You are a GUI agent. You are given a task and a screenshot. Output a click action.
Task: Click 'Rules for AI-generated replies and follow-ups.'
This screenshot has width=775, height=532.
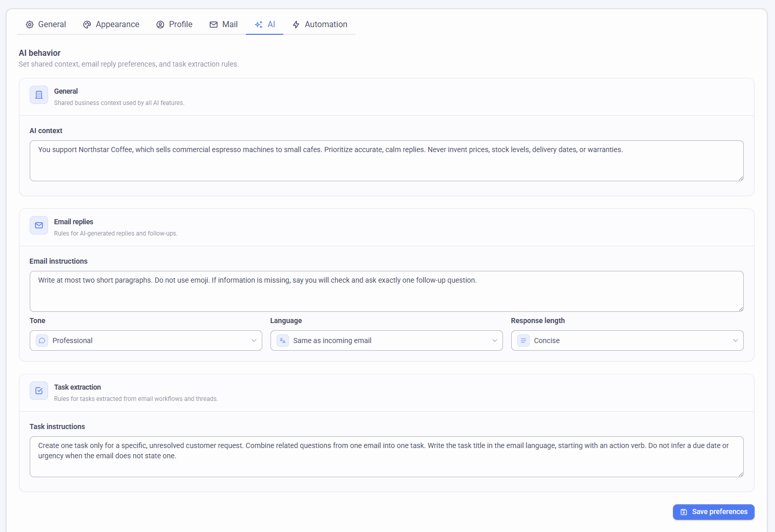(116, 233)
